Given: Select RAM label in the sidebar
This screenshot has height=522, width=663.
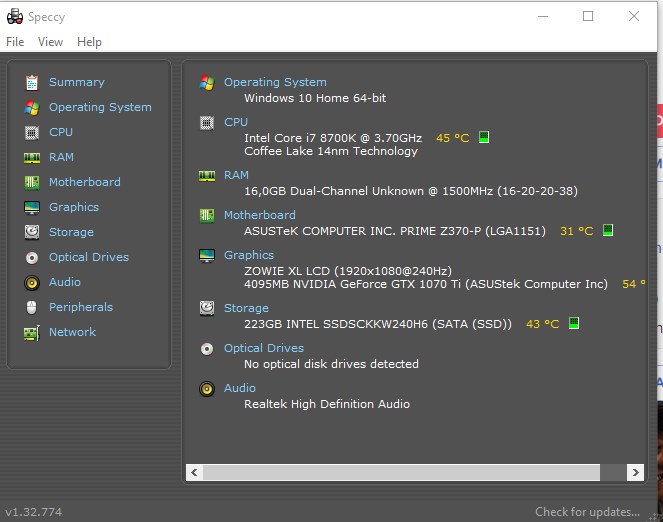Looking at the screenshot, I should pyautogui.click(x=61, y=157).
